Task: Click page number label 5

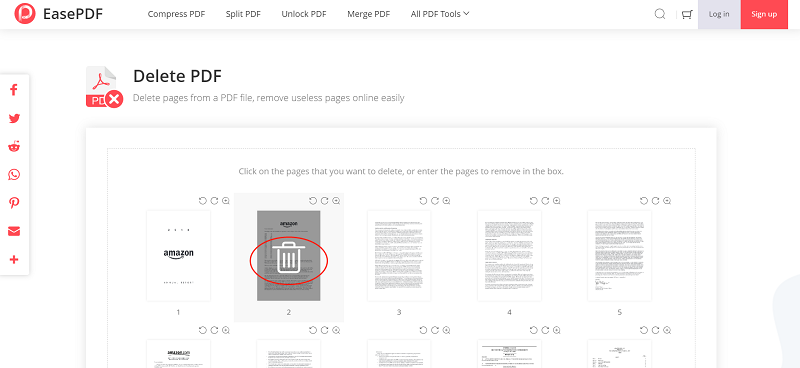Action: pos(619,312)
